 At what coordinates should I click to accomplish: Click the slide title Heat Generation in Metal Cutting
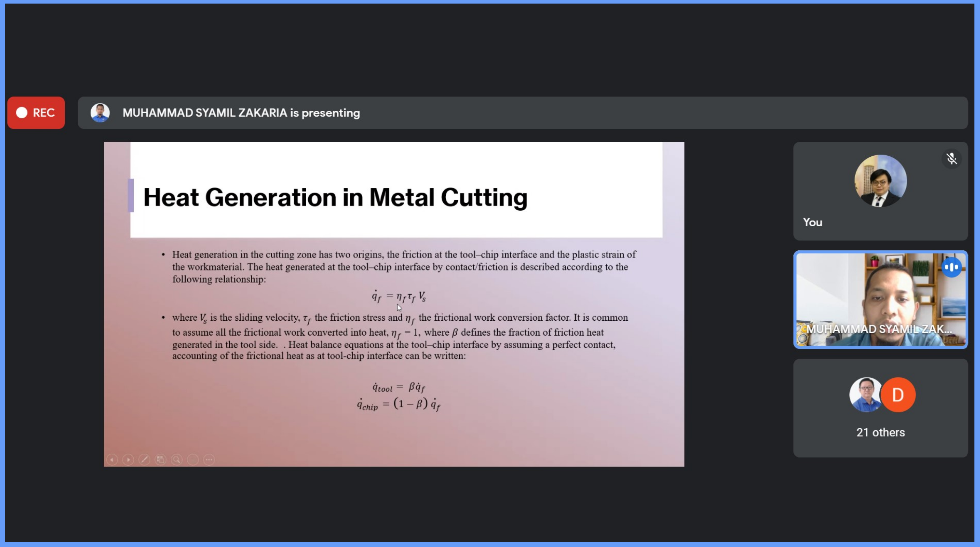(x=335, y=197)
